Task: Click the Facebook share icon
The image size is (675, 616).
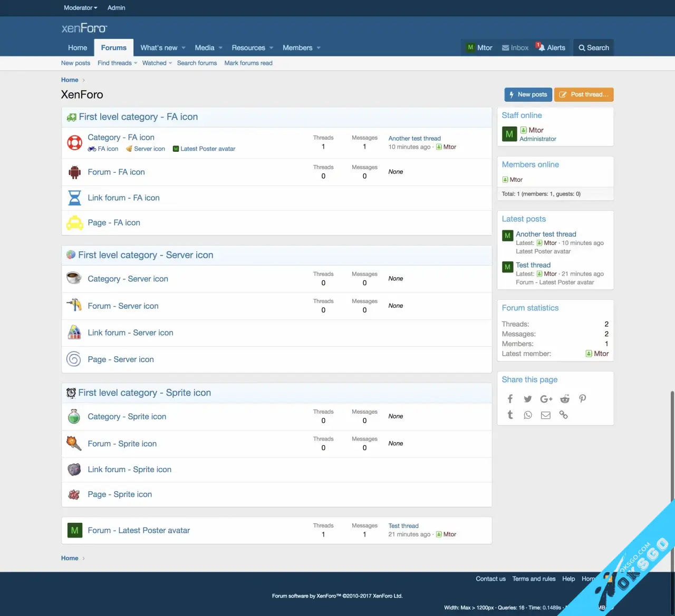Action: click(510, 399)
